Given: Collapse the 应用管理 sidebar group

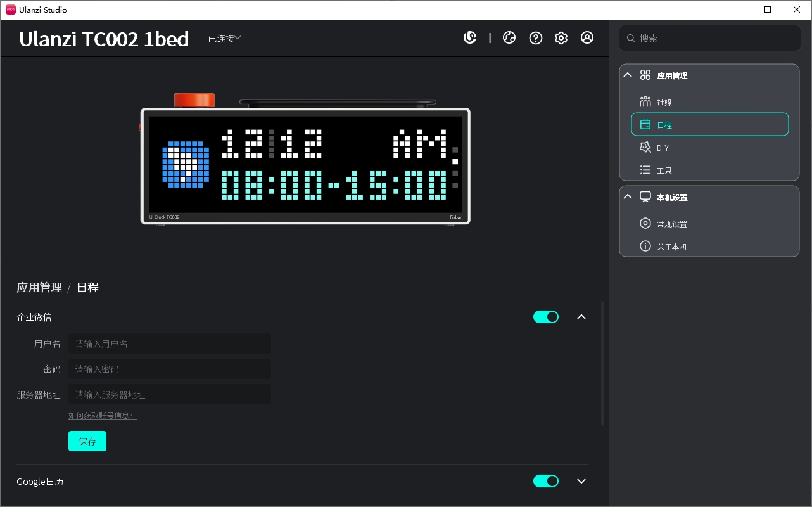Looking at the screenshot, I should click(x=628, y=75).
